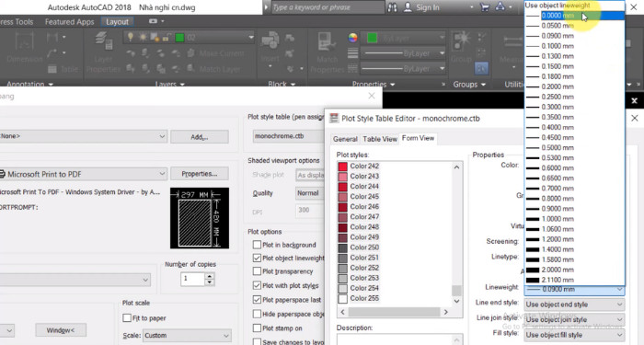The image size is (644, 345).
Task: Expand the Annotation panel arrow
Action: [51, 85]
